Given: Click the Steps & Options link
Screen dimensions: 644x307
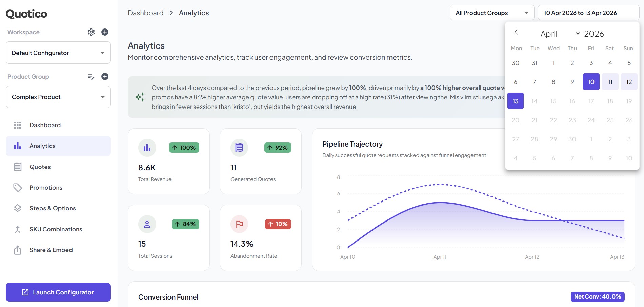Looking at the screenshot, I should click(x=53, y=208).
